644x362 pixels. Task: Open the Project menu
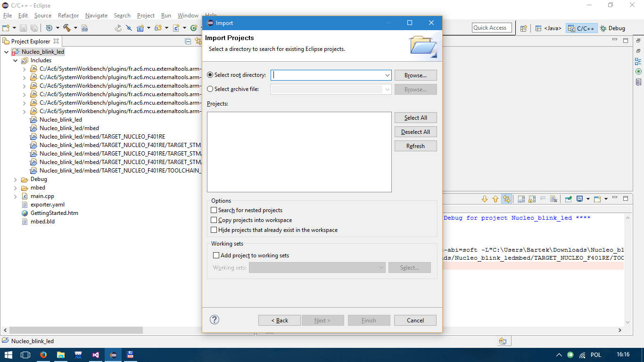(146, 16)
